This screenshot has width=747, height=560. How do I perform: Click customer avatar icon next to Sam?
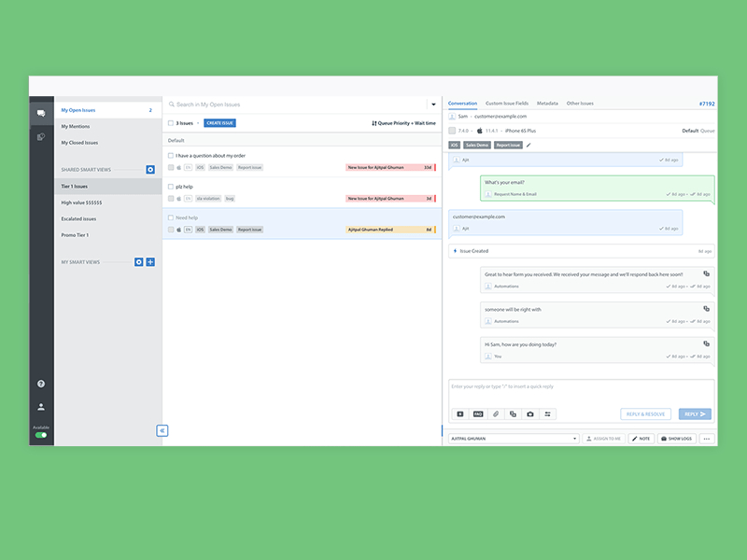pyautogui.click(x=452, y=116)
